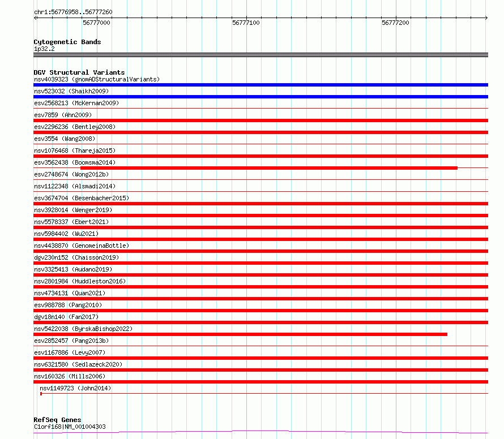Open the DGV Structural Variants track title
This screenshot has width=504, height=439.
(x=79, y=72)
